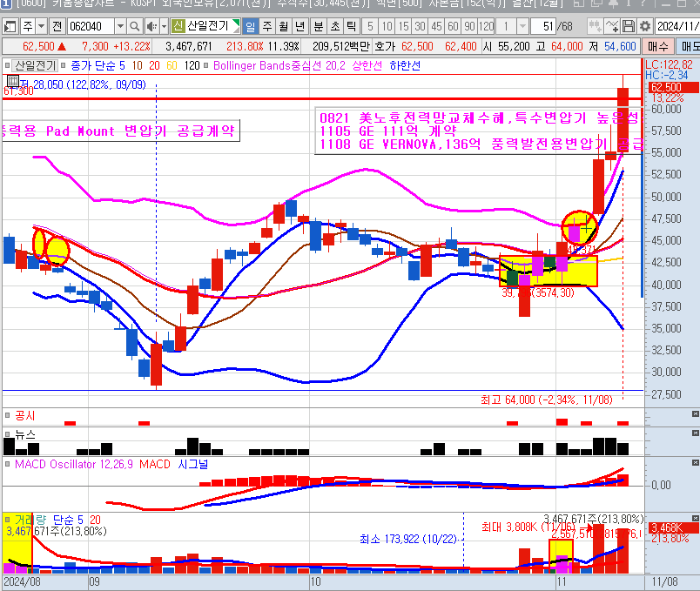Switch to the 분 minute chart tab

(319, 26)
